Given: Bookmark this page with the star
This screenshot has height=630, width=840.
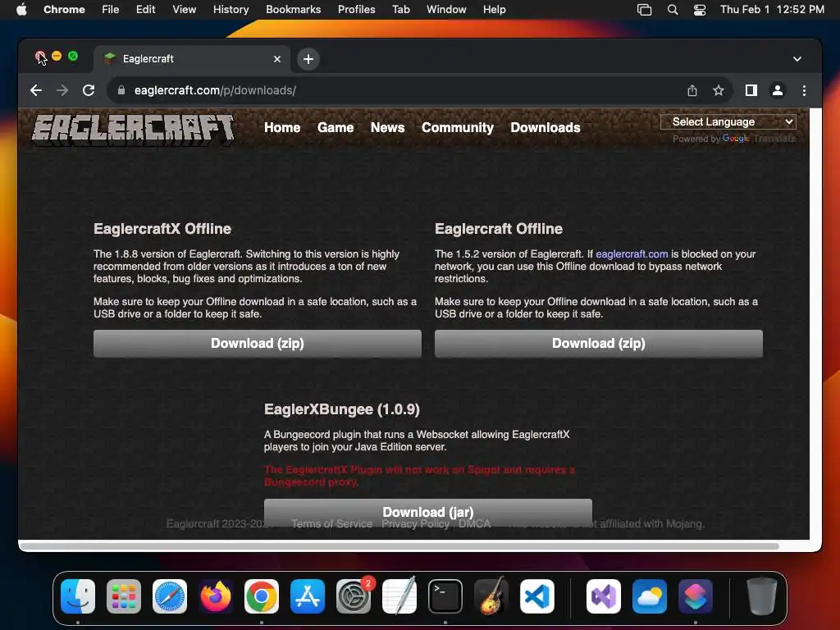Looking at the screenshot, I should (x=719, y=90).
